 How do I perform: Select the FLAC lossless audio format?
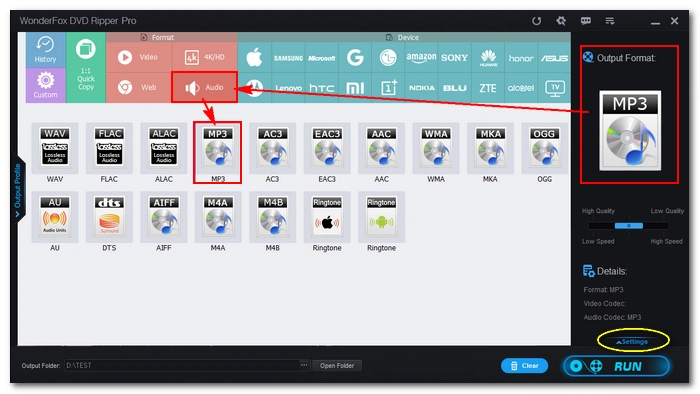coord(109,149)
